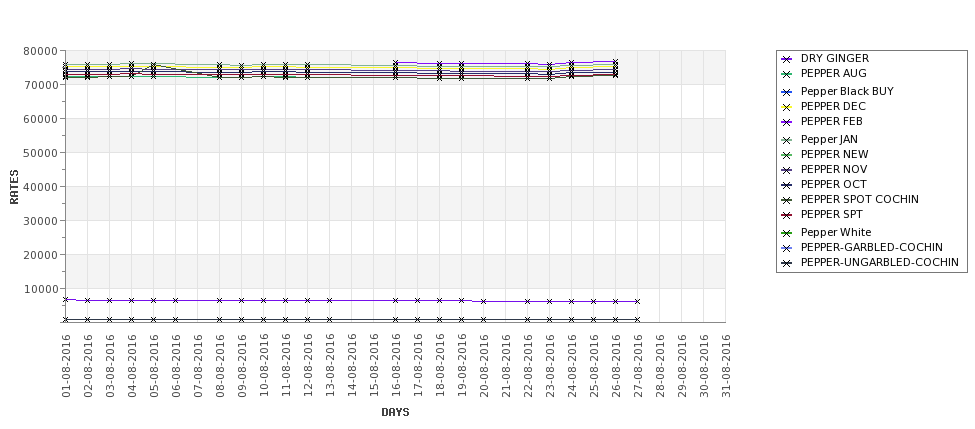Click the Pepper White green legend marker

[x=787, y=233]
